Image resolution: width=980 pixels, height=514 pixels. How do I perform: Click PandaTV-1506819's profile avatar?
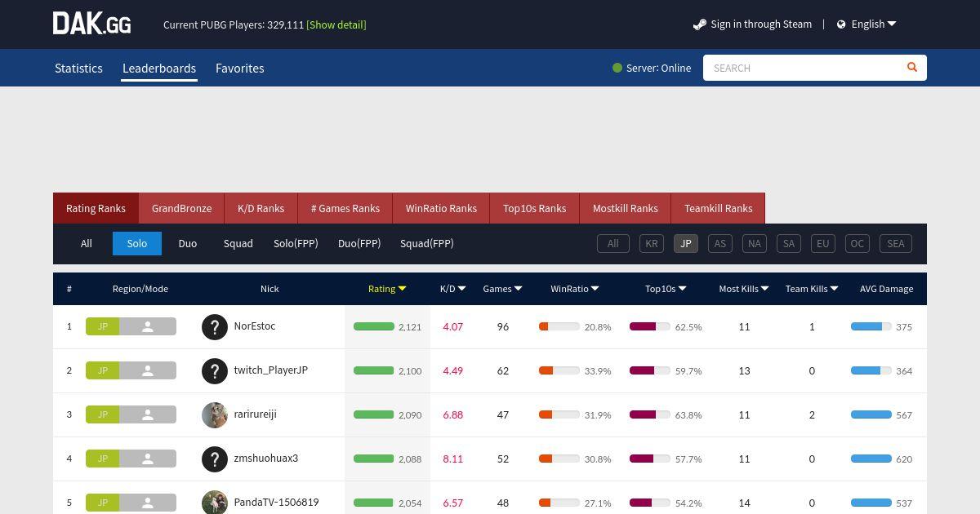pyautogui.click(x=215, y=503)
